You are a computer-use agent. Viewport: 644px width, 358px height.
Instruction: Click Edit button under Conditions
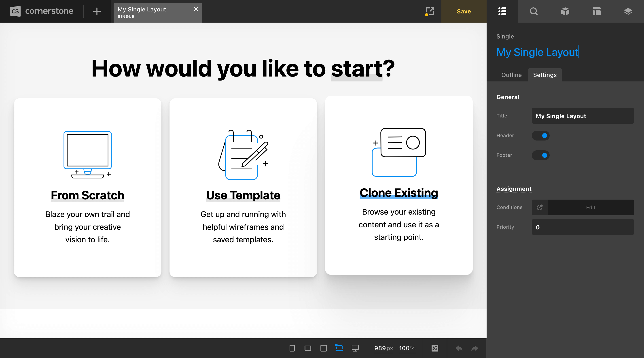point(591,207)
